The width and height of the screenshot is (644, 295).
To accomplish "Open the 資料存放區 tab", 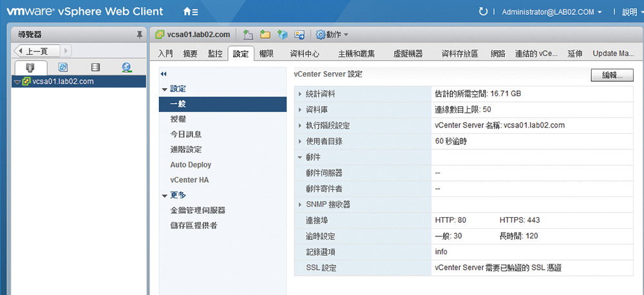I will coord(460,54).
